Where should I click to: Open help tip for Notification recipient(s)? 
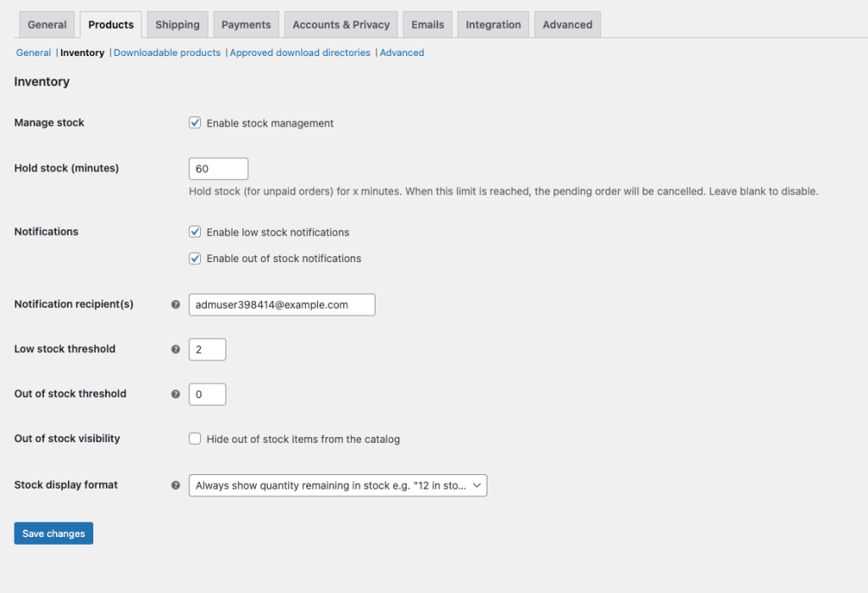coord(175,305)
